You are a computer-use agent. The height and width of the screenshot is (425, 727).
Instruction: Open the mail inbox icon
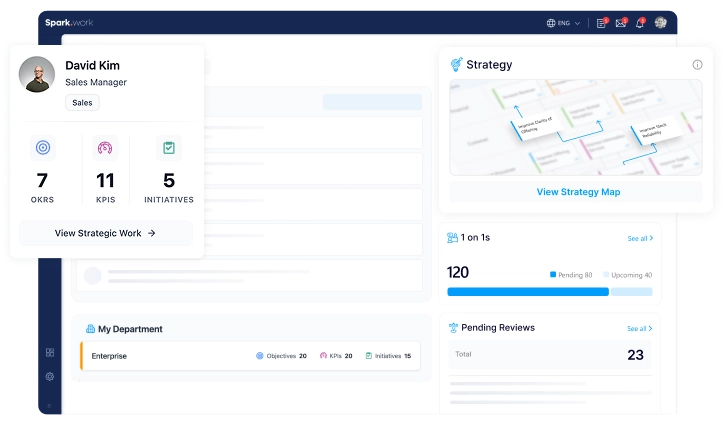click(620, 23)
